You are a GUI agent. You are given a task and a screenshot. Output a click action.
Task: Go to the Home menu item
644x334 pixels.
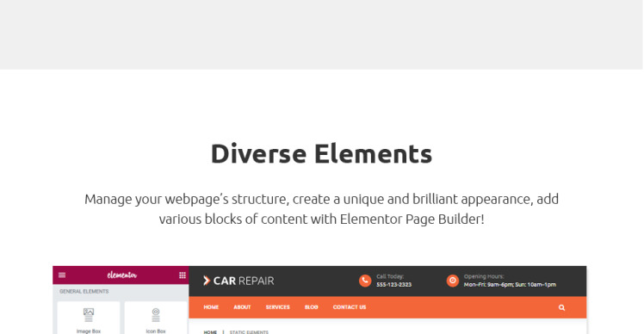point(211,307)
